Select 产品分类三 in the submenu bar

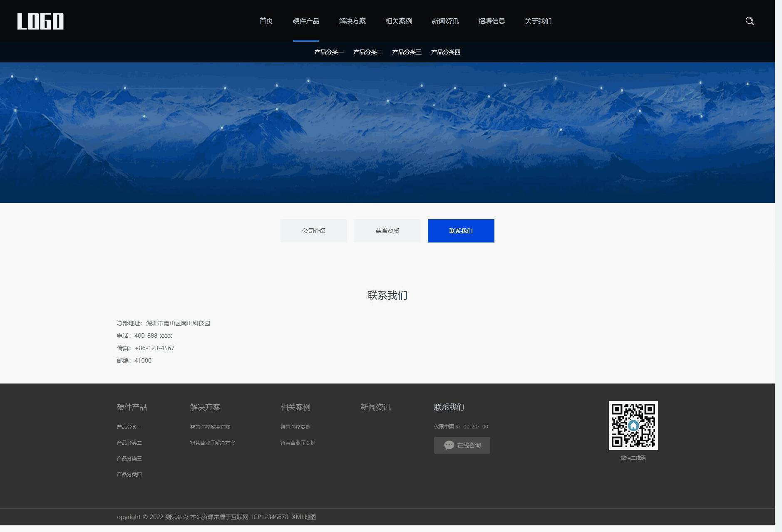pos(407,52)
